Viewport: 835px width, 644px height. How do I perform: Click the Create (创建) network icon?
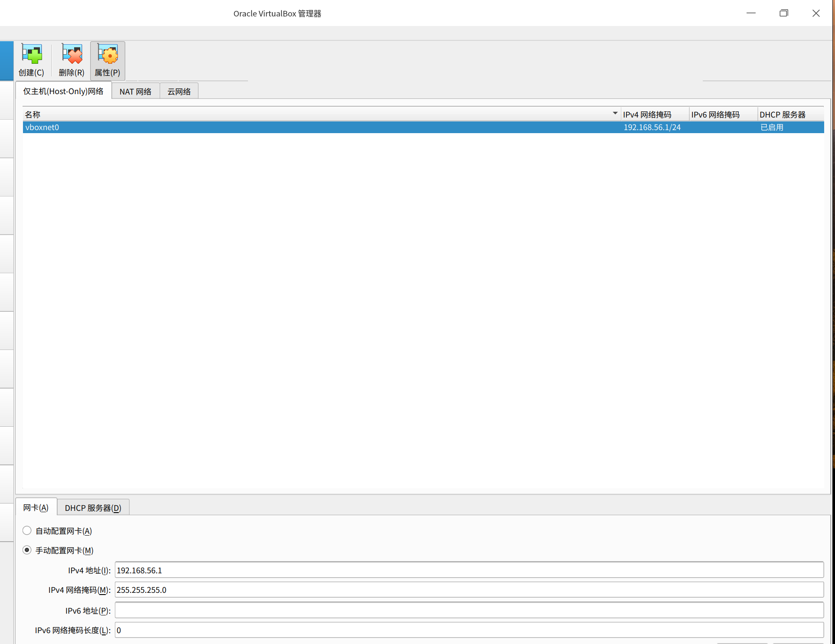coord(32,60)
